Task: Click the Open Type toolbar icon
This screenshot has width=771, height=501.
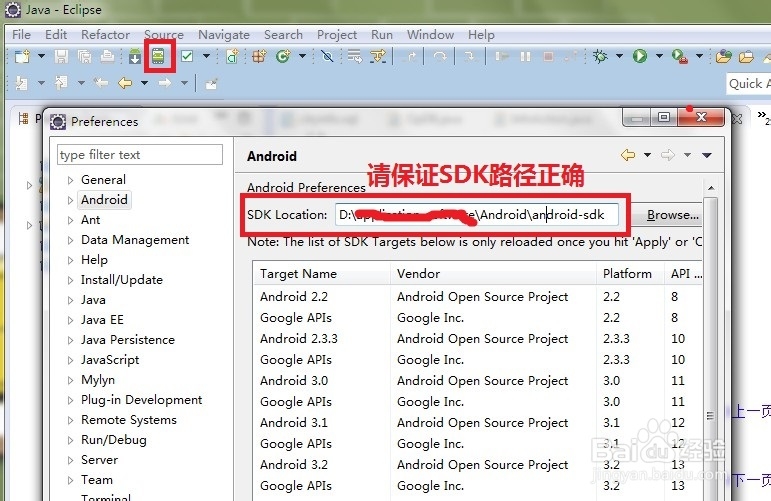Action: 723,57
